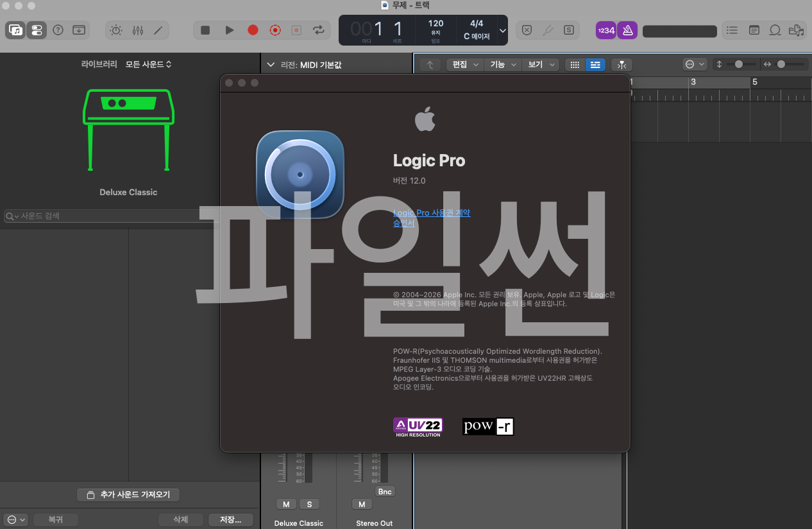The width and height of the screenshot is (812, 529).
Task: Open the '승인서' link
Action: point(404,223)
